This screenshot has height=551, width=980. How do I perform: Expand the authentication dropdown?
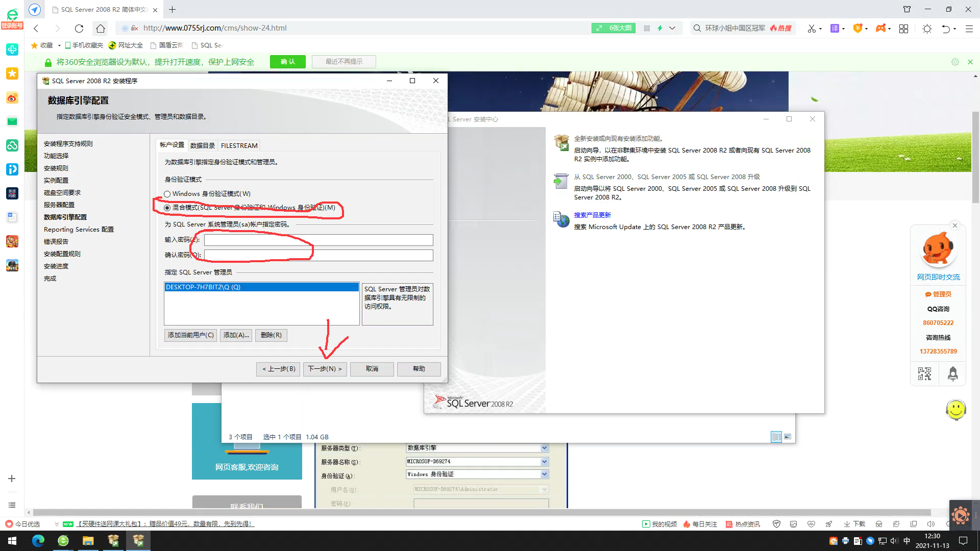point(544,474)
